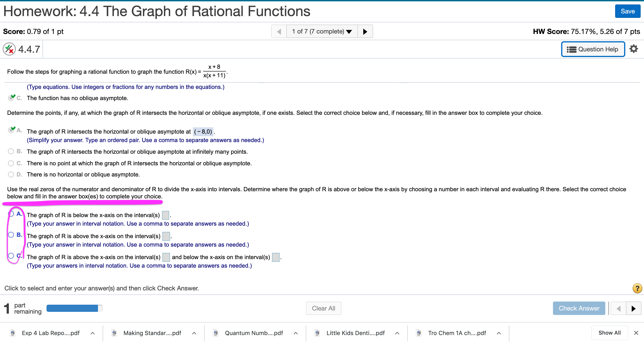Select option B above the x-axis
The image size is (644, 344).
(x=11, y=235)
